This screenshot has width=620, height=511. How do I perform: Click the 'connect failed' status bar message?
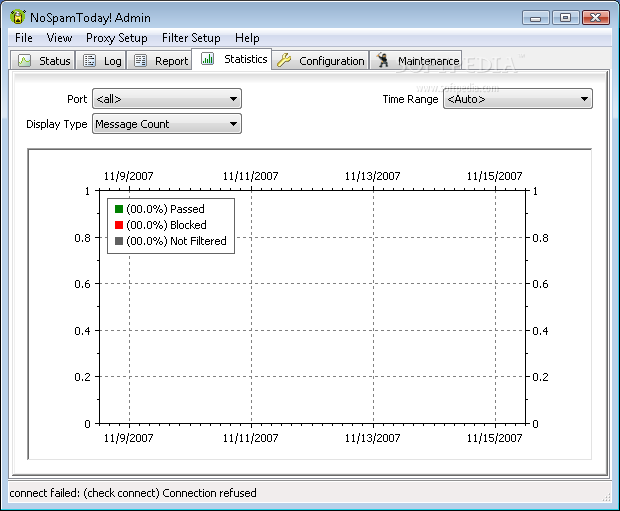133,493
